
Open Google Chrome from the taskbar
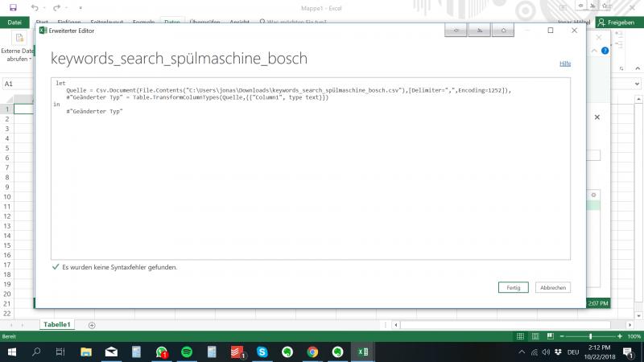pyautogui.click(x=312, y=352)
